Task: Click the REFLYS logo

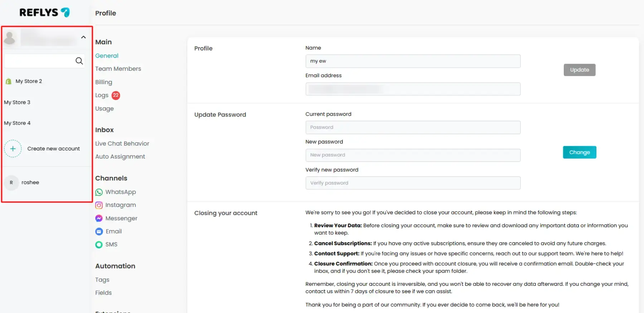Action: pos(44,13)
